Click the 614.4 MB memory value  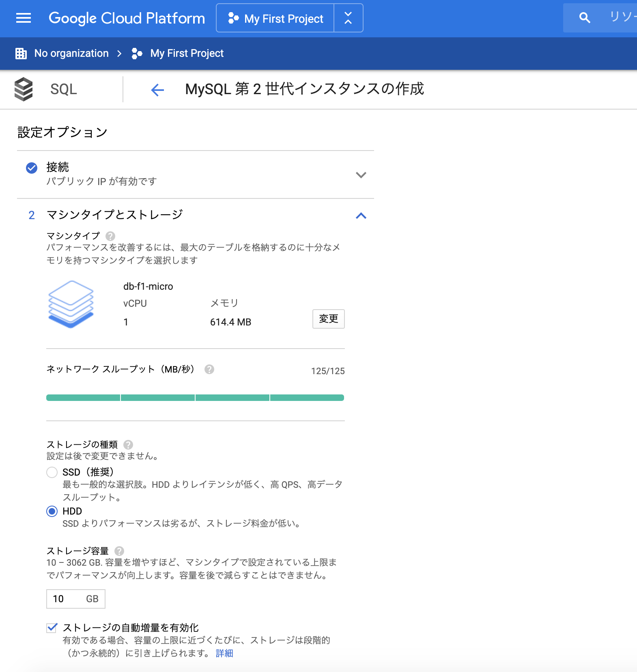(x=230, y=322)
